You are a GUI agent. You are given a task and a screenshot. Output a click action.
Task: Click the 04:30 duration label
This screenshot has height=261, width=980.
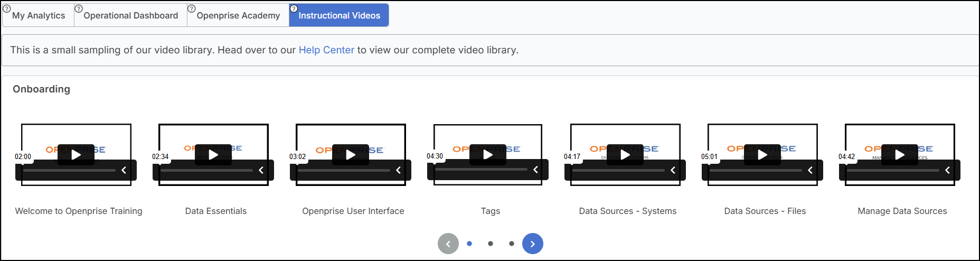point(435,156)
